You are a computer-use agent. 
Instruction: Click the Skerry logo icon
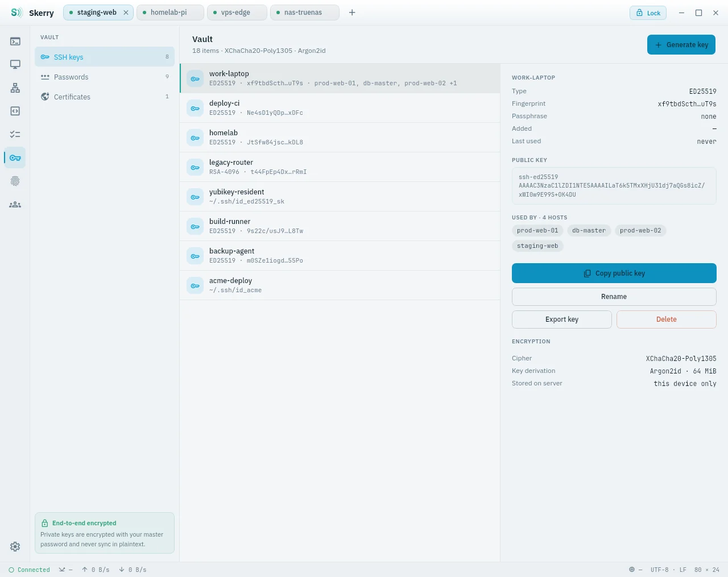click(16, 13)
